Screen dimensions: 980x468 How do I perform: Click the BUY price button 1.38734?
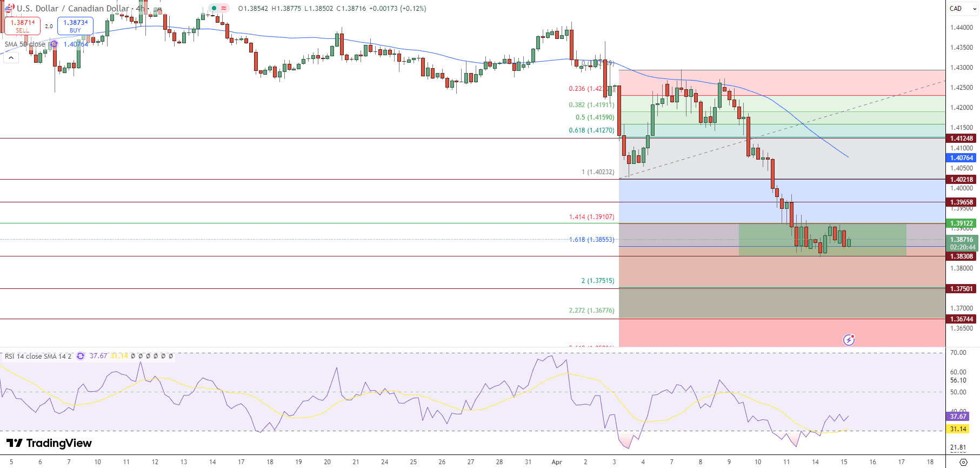75,26
